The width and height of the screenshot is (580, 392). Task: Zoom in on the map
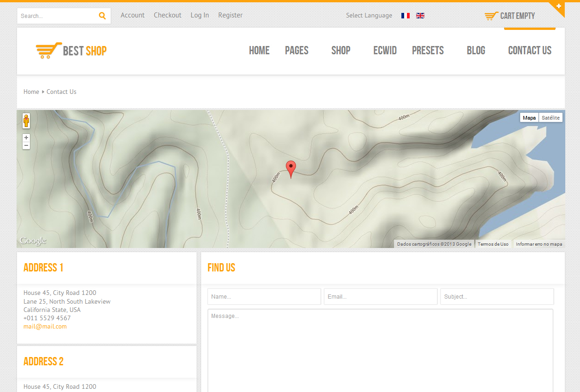click(26, 138)
